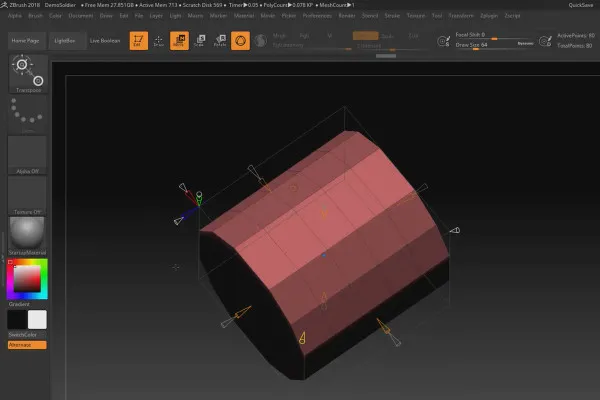Click the ZBrush logo in the title bar

point(4,5)
